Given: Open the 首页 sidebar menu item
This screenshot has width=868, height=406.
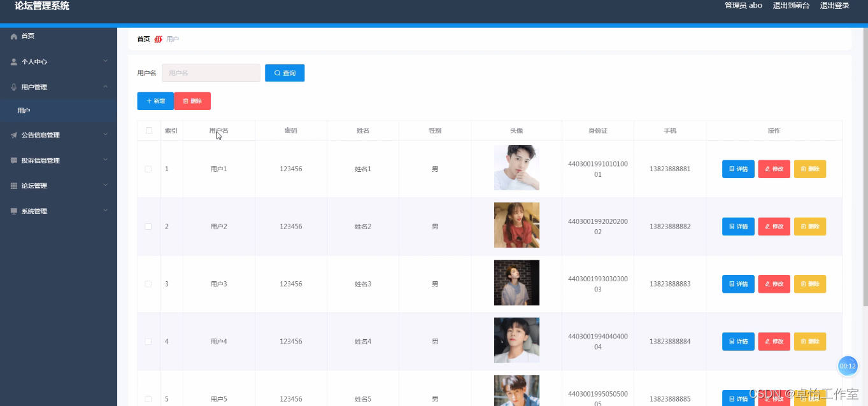Looking at the screenshot, I should coord(59,36).
